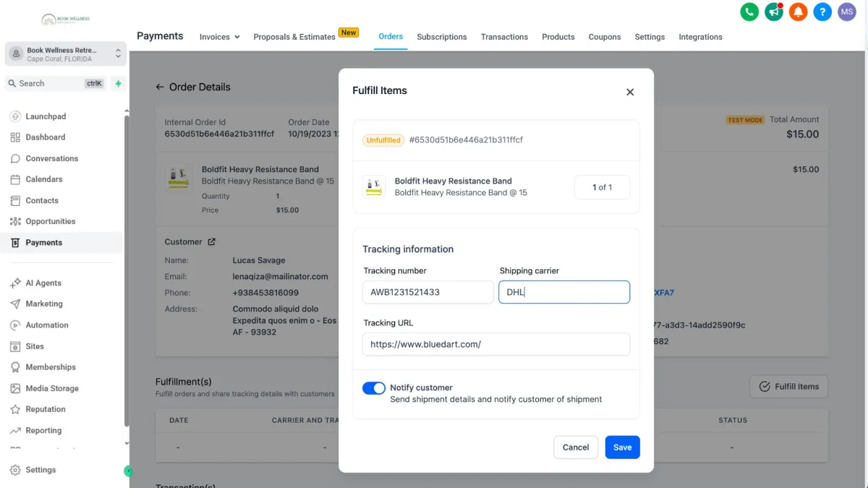Click the green phone call icon
The height and width of the screenshot is (488, 868).
(x=750, y=12)
